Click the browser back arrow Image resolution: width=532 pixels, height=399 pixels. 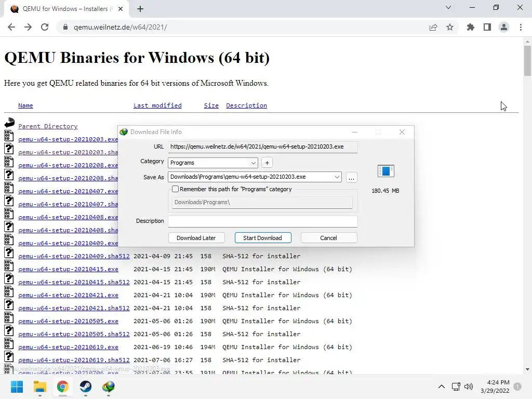pos(11,27)
